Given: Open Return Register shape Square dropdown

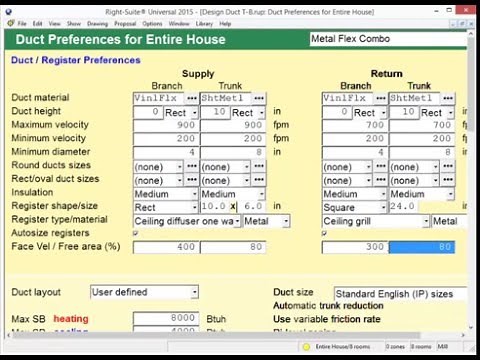Looking at the screenshot, I should point(384,207).
